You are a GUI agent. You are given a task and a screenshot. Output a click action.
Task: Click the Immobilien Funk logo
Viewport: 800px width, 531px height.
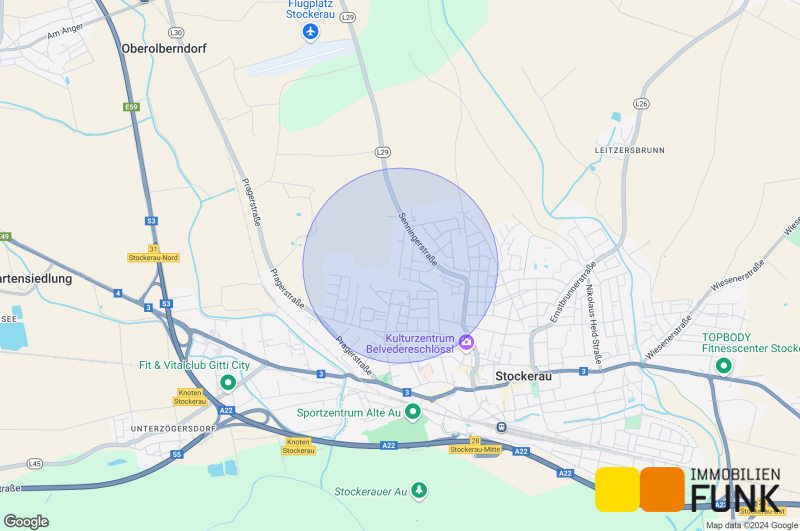[x=688, y=489]
